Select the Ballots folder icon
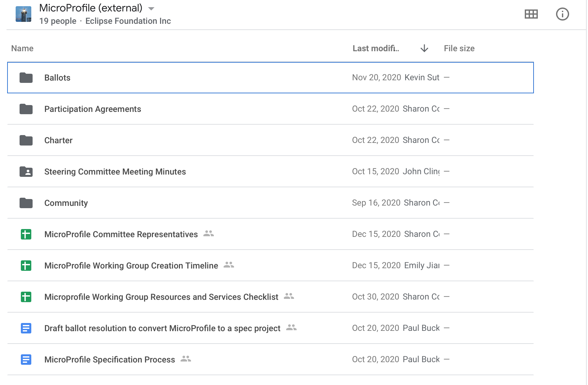Viewport: 588px width, 385px height. [x=26, y=78]
